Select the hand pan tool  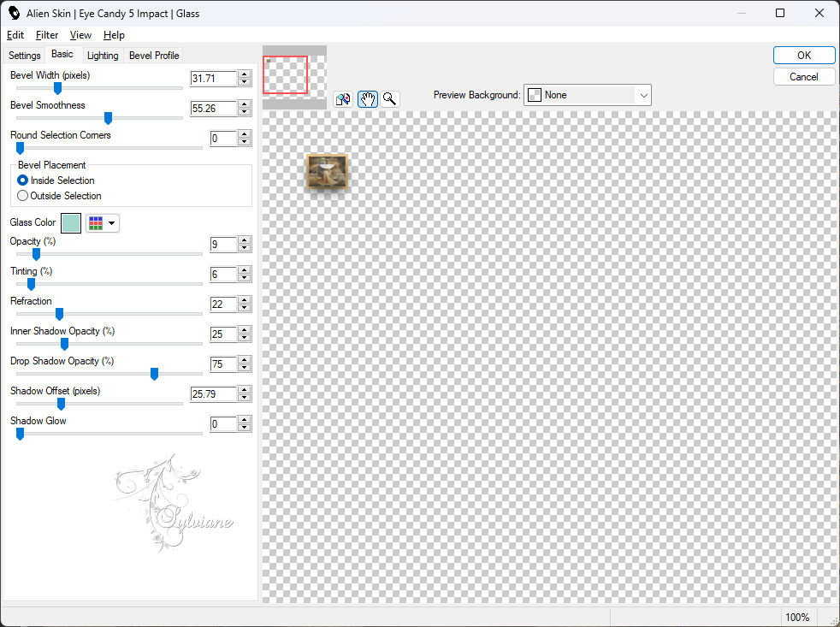(368, 99)
